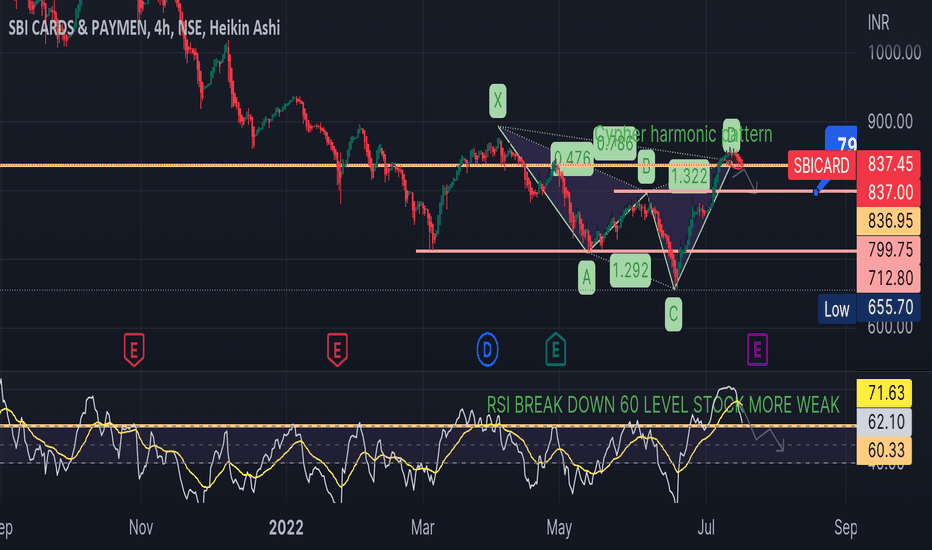
Task: Click the Mar label on time axis
Action: (423, 527)
